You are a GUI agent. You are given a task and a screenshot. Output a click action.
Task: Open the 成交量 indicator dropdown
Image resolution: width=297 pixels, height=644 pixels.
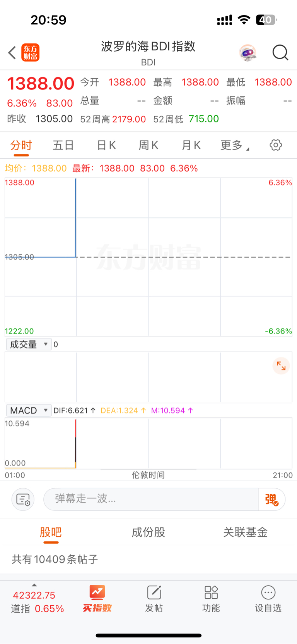[29, 344]
